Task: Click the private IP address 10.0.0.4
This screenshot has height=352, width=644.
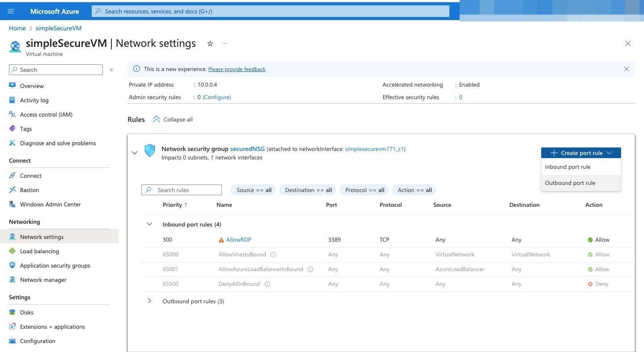Action: (x=207, y=84)
